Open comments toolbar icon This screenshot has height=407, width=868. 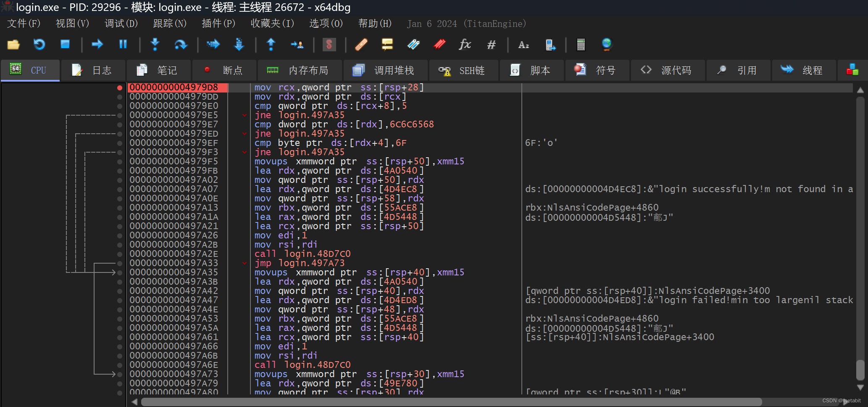click(387, 44)
